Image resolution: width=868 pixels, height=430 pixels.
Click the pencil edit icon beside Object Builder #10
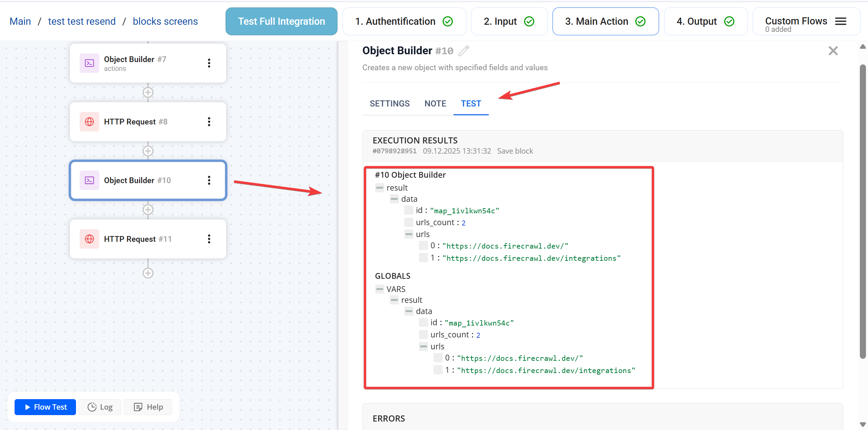tap(464, 51)
